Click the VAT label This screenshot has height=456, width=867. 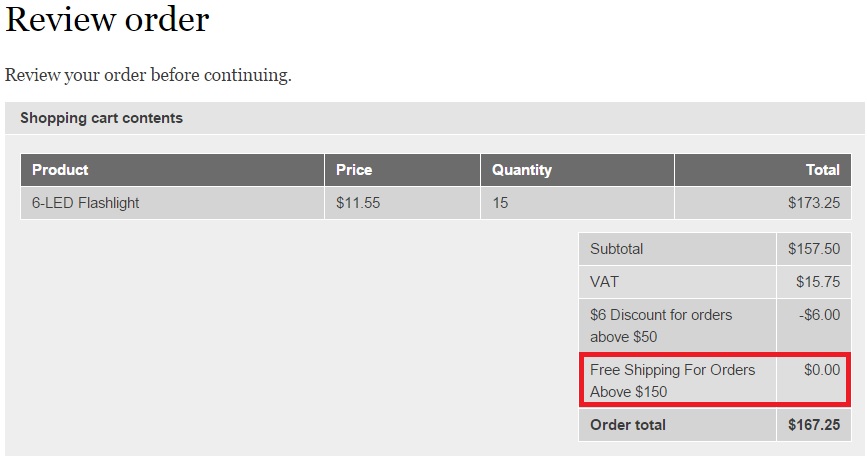[x=604, y=282]
